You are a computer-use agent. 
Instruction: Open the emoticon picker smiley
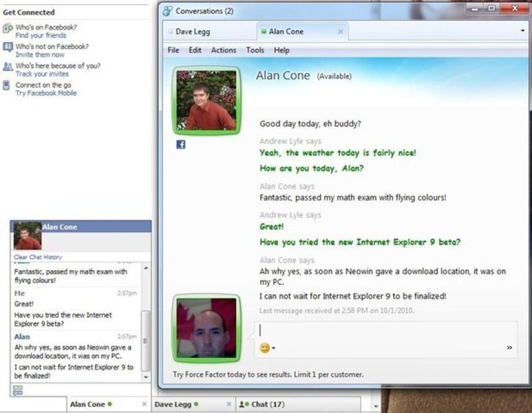pyautogui.click(x=265, y=348)
